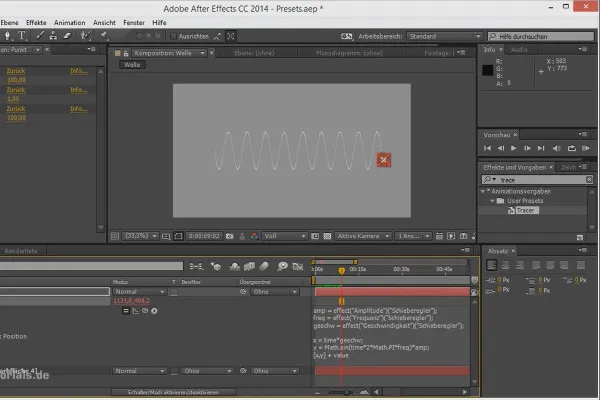Viewport: 600px width, 400px height.
Task: Click the left-align paragraph icon
Action: point(492,265)
